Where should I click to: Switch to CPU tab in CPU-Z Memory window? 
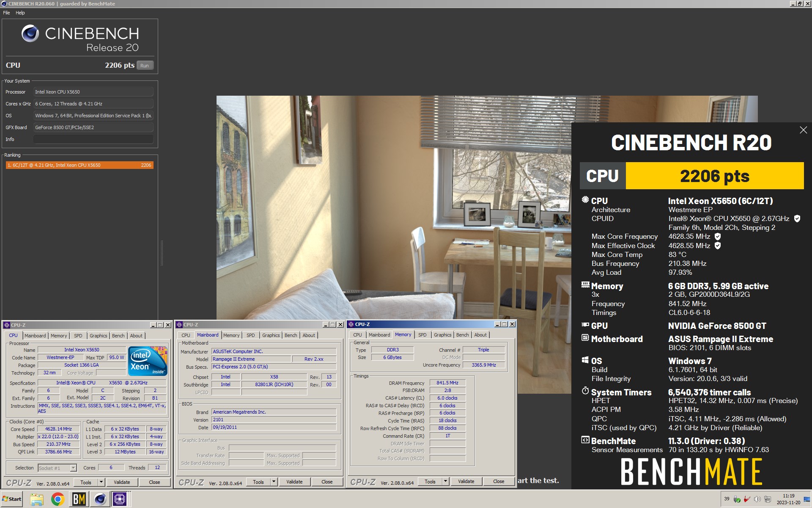[x=358, y=335]
